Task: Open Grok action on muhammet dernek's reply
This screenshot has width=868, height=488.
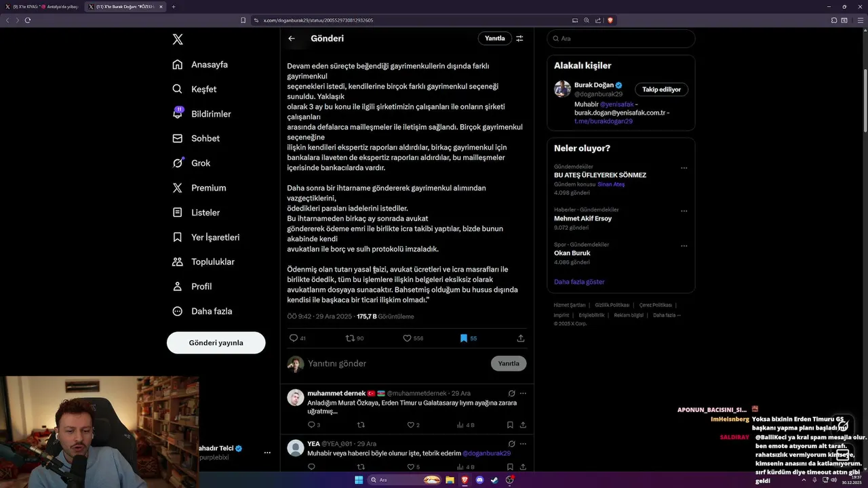Action: pyautogui.click(x=512, y=393)
